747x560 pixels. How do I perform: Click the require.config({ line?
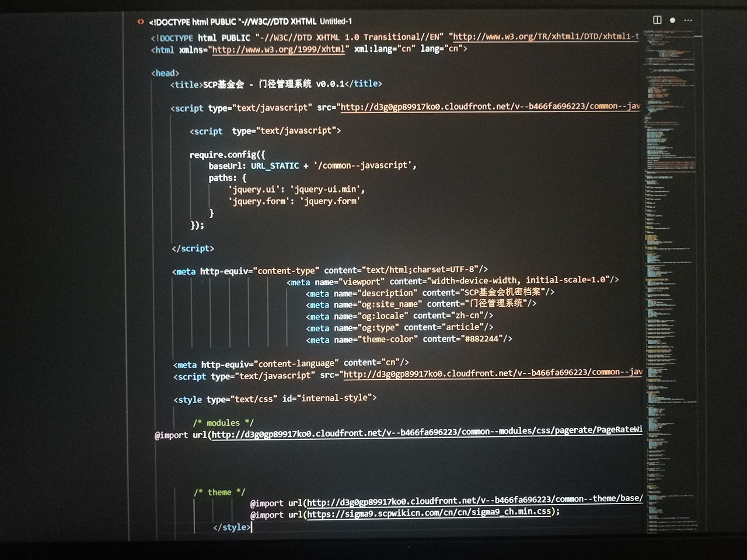click(227, 155)
